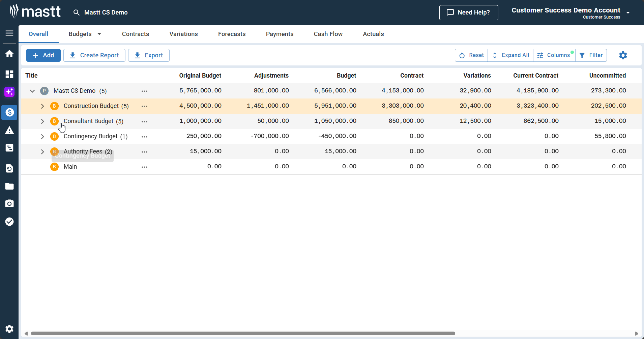This screenshot has width=644, height=339.
Task: Switch to the Cash Flow tab
Action: (x=328, y=34)
